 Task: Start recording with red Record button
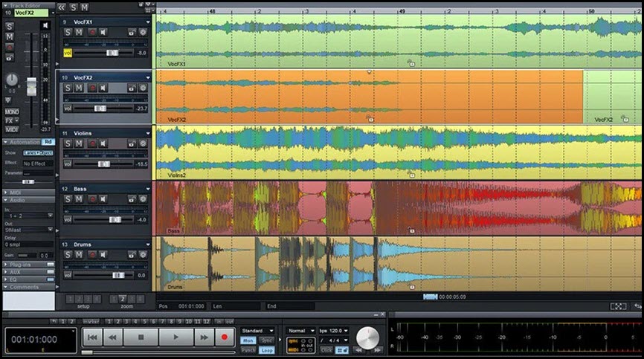[225, 337]
